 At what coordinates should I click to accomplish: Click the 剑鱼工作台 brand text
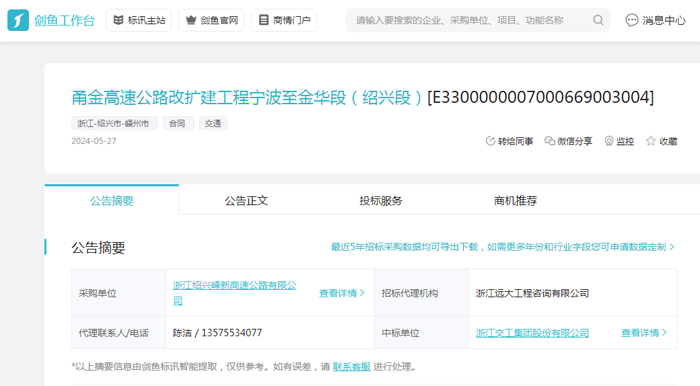[65, 21]
